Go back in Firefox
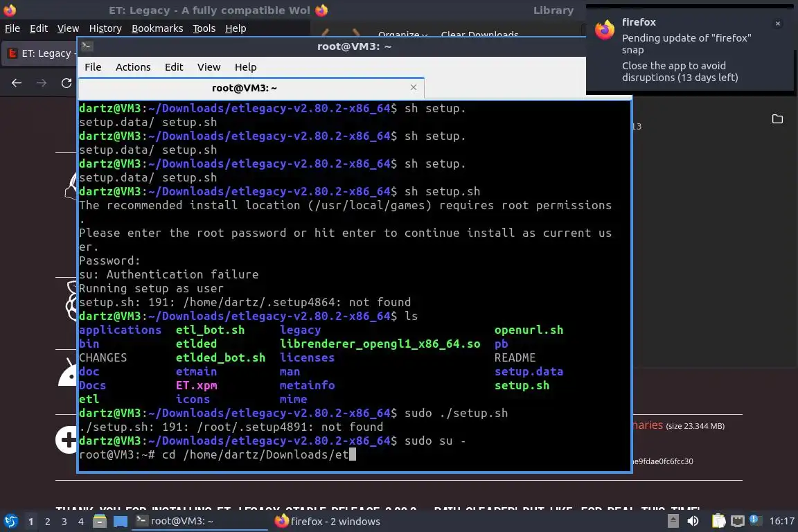 click(x=17, y=83)
